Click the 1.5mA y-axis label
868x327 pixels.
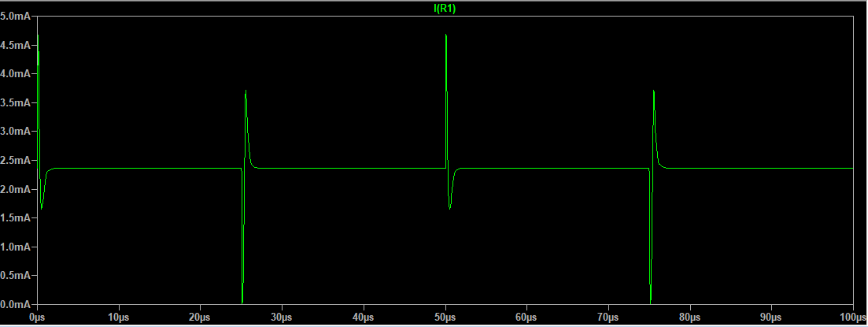point(15,217)
